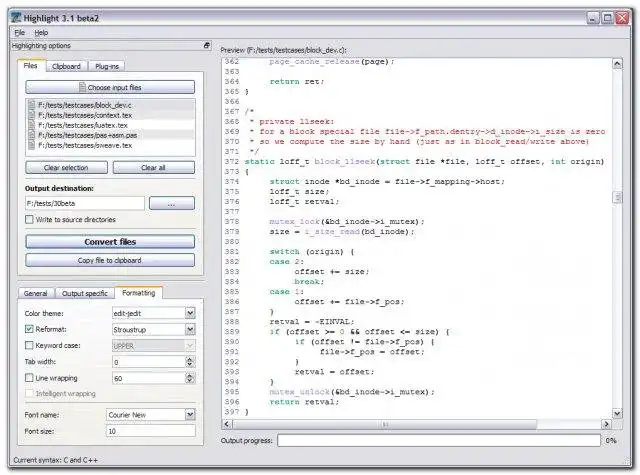This screenshot has width=640, height=475.
Task: Click the Font size input field
Action: (x=151, y=431)
